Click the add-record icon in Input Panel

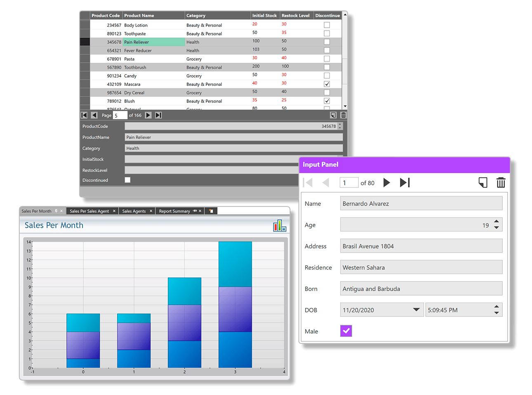click(483, 182)
